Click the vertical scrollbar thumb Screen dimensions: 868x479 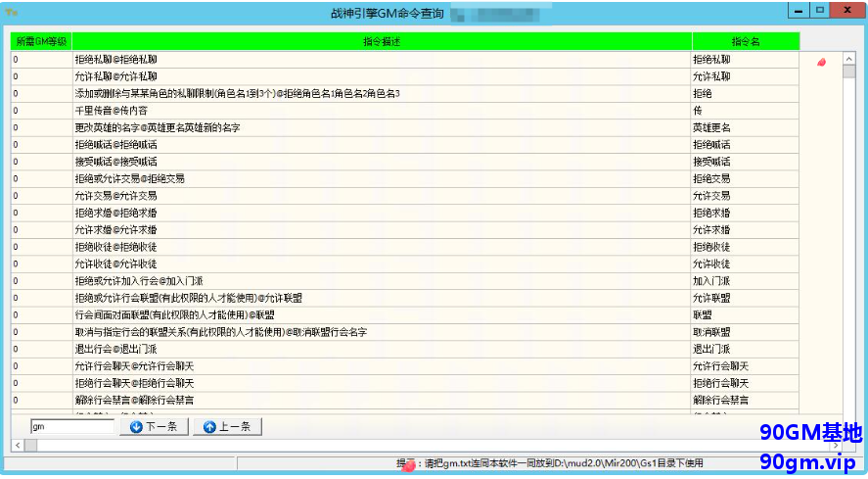[x=848, y=72]
